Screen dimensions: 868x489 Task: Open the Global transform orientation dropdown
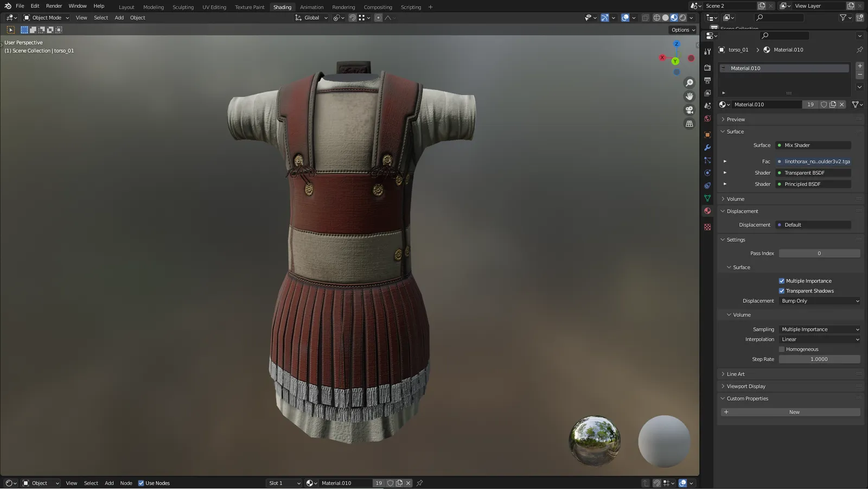(x=311, y=18)
